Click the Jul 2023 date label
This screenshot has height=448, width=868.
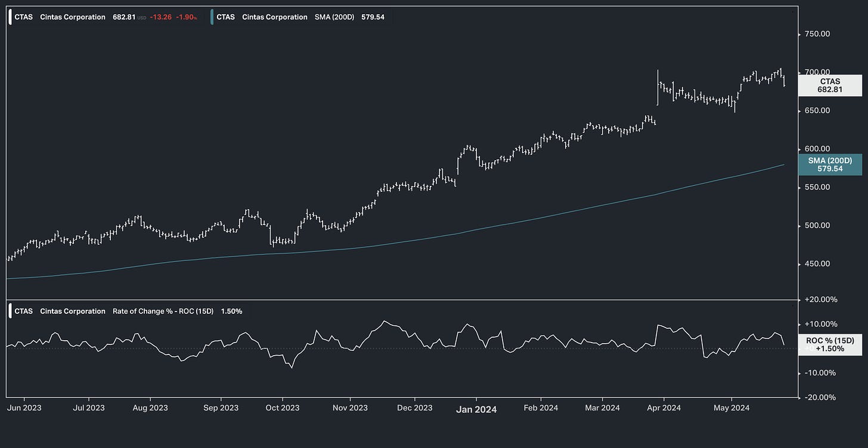[x=89, y=408]
